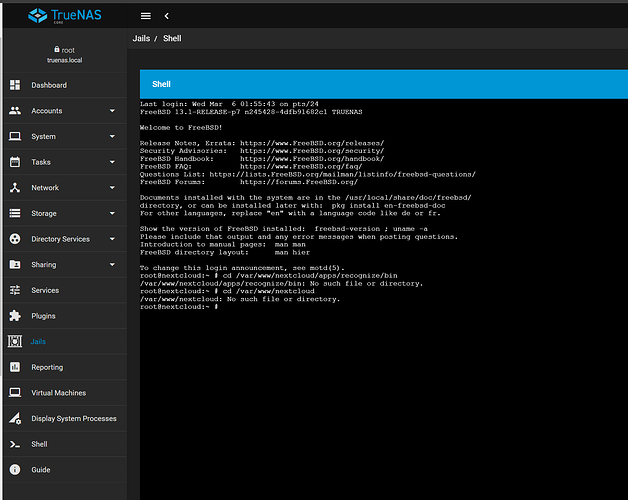Click the Directory Services circle icon
The width and height of the screenshot is (628, 500).
coord(15,239)
